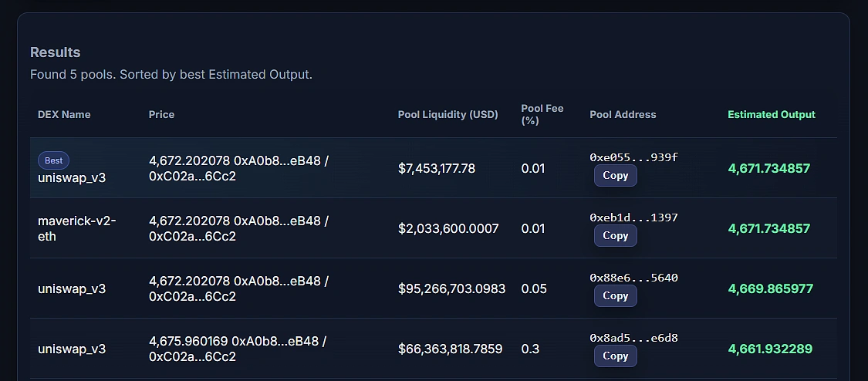Click the Price column header
This screenshot has height=381, width=868.
161,114
